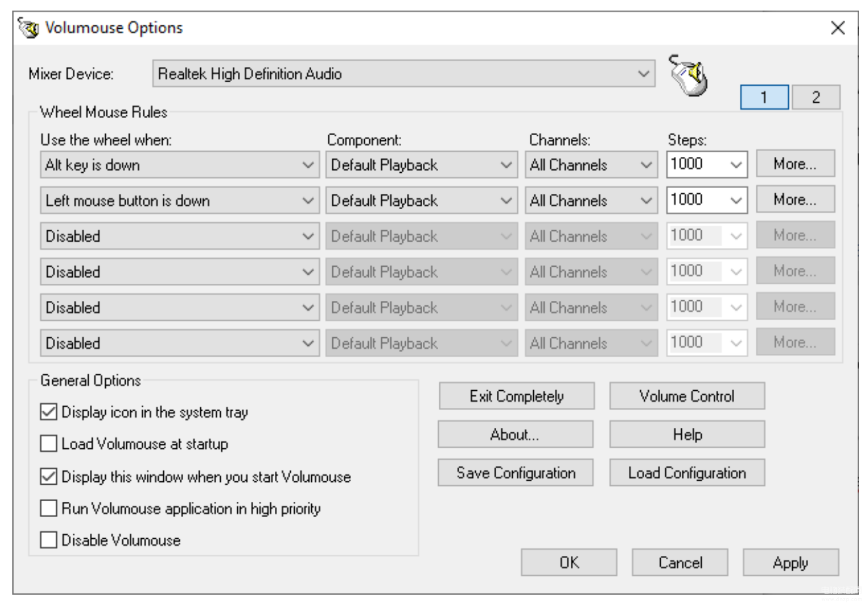The image size is (868, 607).
Task: Close the Volumouse Options window
Action: tap(838, 28)
